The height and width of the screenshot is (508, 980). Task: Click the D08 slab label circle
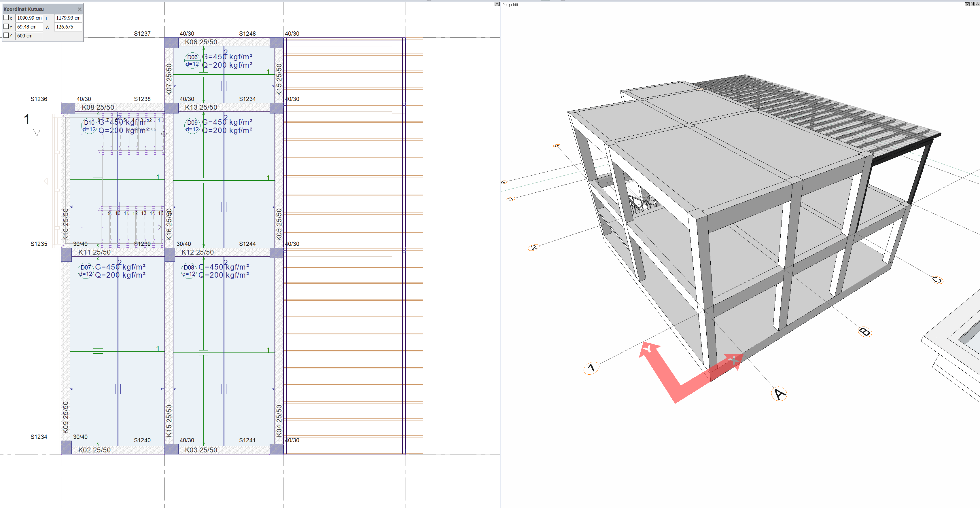[x=189, y=270]
